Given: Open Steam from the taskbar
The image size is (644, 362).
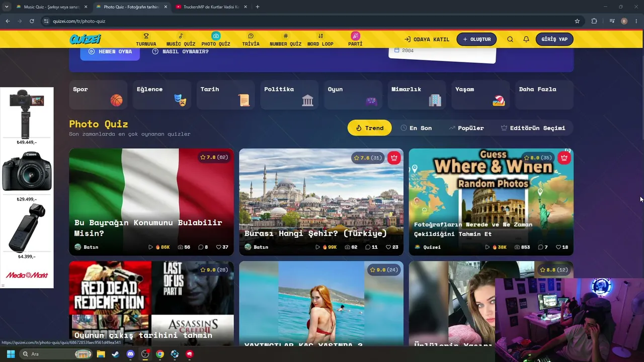Looking at the screenshot, I should [115, 354].
